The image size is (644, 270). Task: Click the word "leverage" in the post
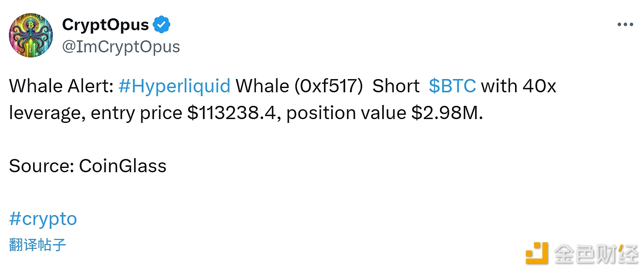tap(47, 113)
